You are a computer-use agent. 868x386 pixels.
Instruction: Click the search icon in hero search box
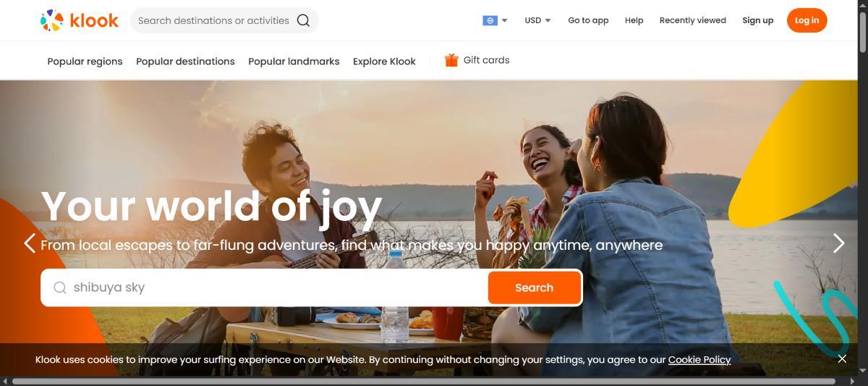[x=60, y=288]
